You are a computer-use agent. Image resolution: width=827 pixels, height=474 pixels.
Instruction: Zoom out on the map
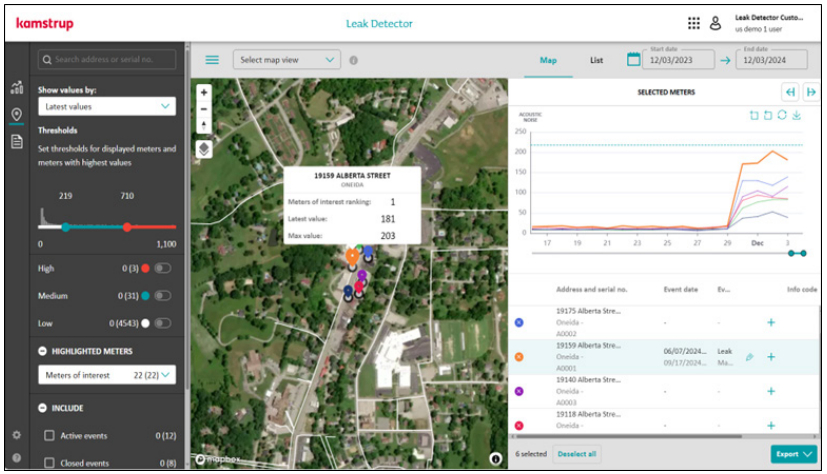(204, 109)
